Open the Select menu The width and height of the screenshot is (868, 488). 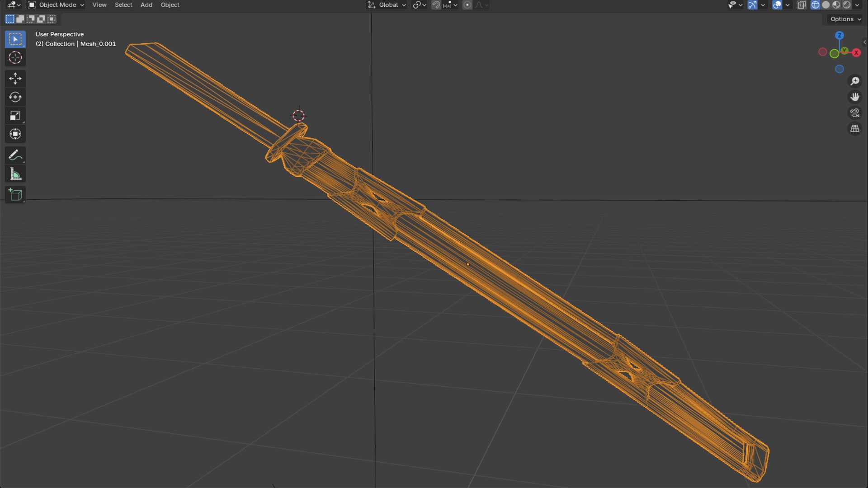point(123,5)
